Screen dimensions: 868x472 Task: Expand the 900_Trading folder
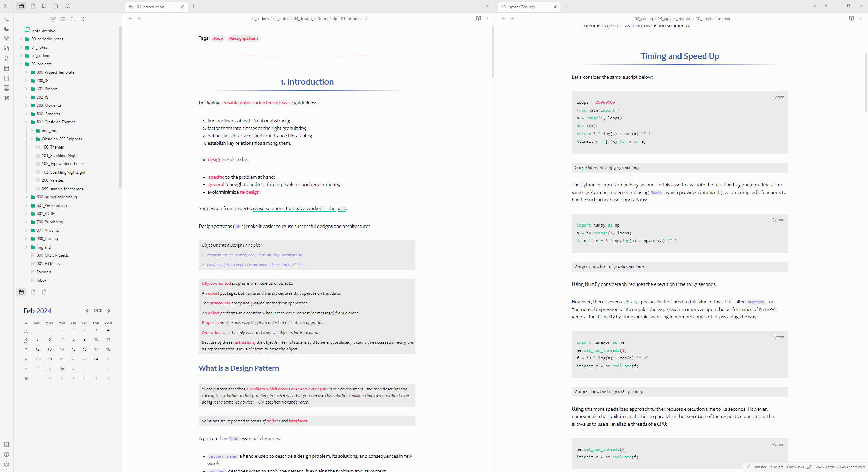pyautogui.click(x=26, y=239)
